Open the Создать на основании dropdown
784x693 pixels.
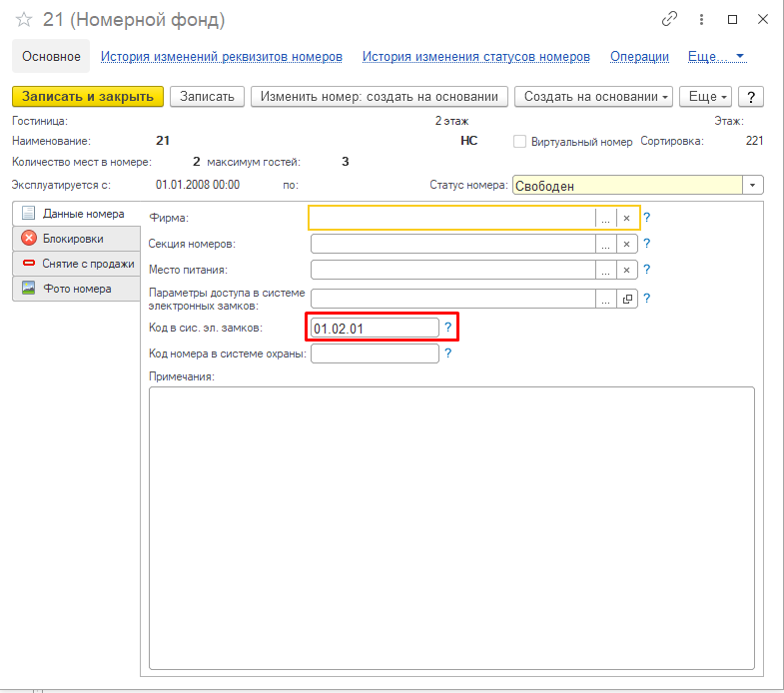pyautogui.click(x=593, y=97)
